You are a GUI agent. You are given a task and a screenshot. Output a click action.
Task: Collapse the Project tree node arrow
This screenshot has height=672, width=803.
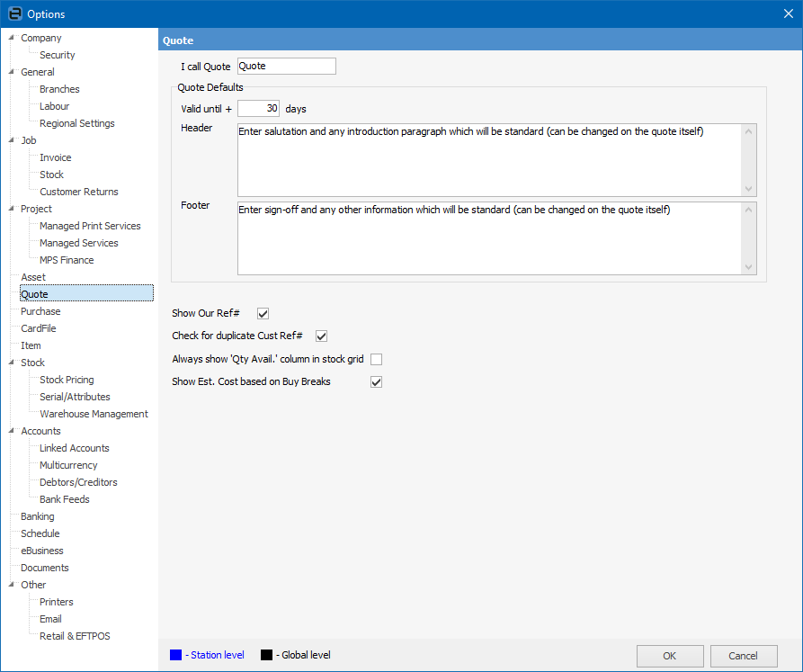pyautogui.click(x=11, y=209)
